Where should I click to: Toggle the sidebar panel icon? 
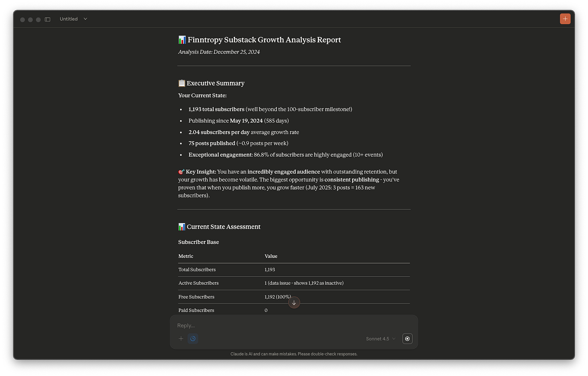coord(48,19)
